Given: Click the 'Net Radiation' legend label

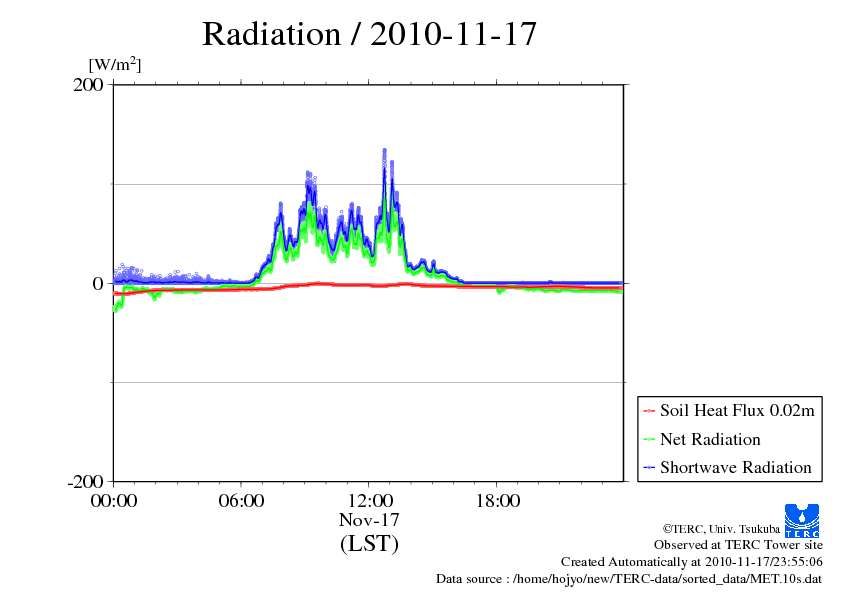Looking at the screenshot, I should click(710, 439).
